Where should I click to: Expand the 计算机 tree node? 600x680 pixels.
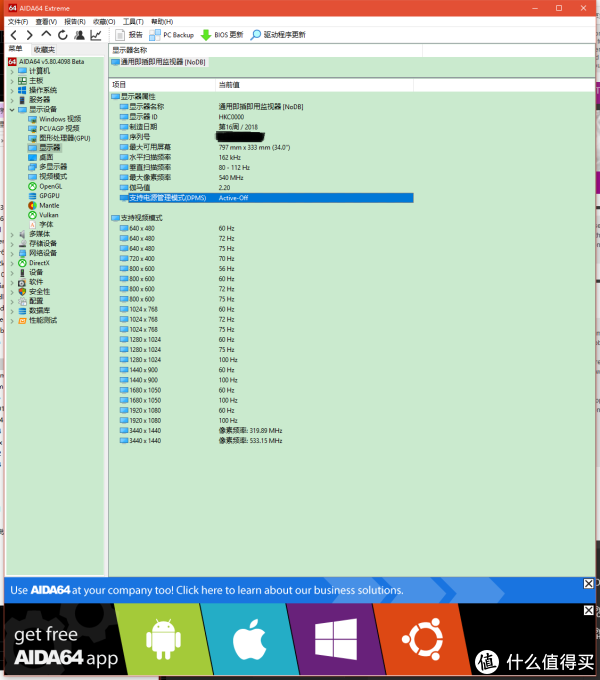[x=12, y=71]
